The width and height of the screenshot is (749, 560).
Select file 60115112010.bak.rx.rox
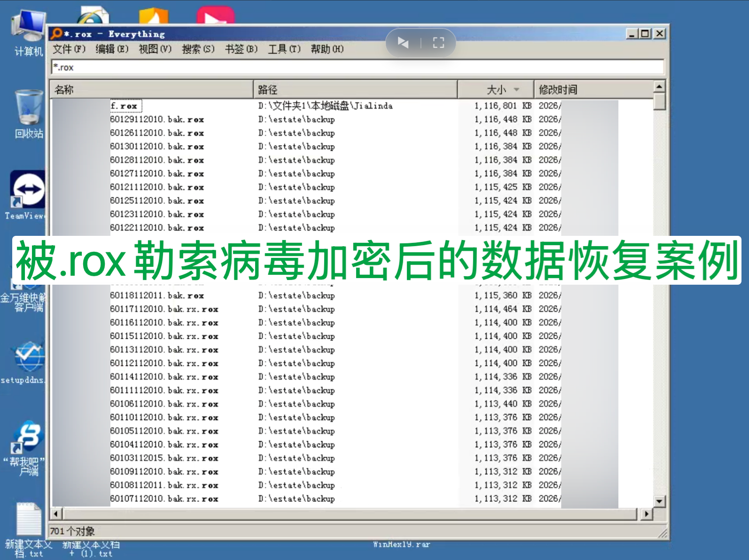coord(164,336)
